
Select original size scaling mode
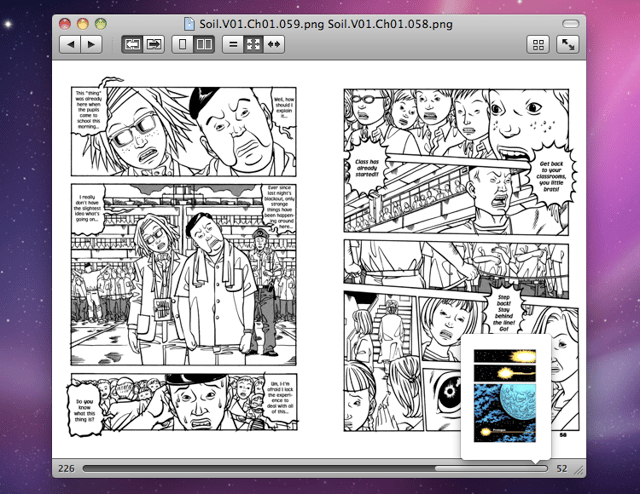[233, 45]
